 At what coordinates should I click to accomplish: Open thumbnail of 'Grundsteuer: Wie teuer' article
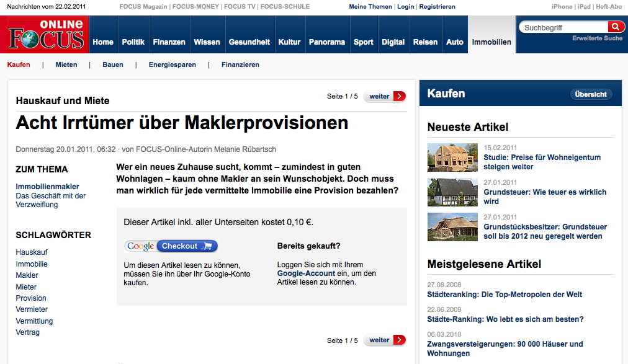452,192
